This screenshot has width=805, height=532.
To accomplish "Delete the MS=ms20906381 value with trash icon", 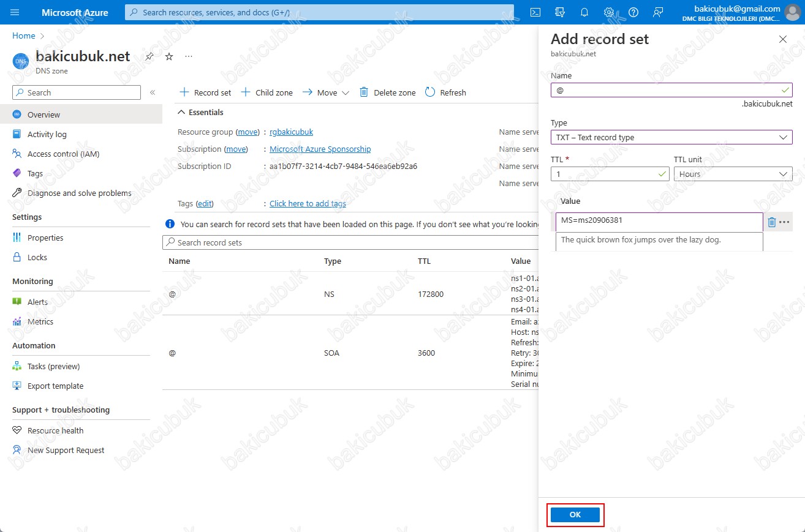I will point(772,222).
